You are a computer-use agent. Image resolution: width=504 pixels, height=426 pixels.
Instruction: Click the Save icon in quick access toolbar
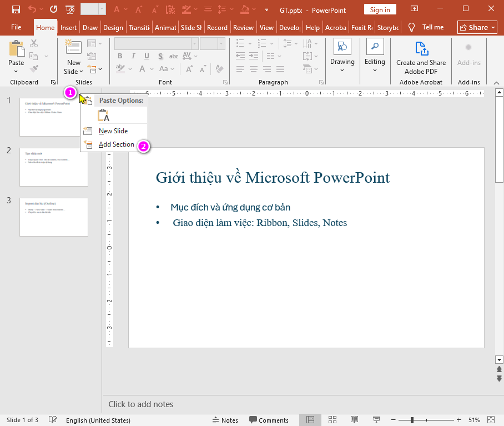(x=16, y=9)
